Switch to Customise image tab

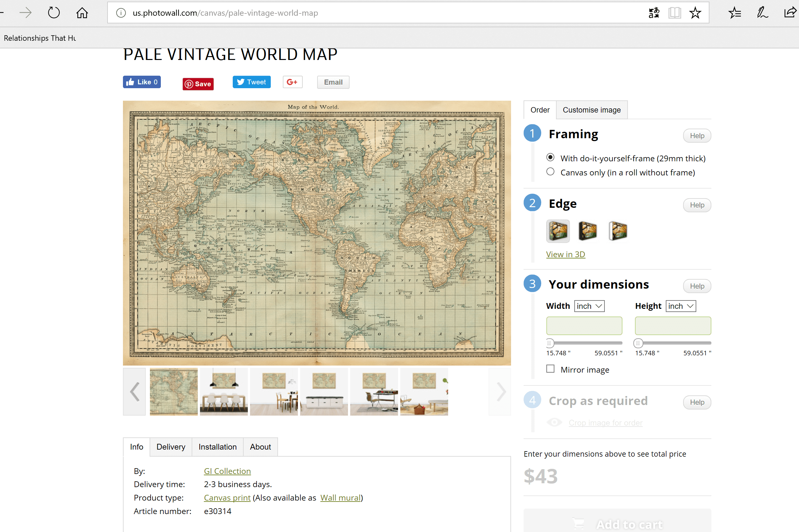[592, 110]
